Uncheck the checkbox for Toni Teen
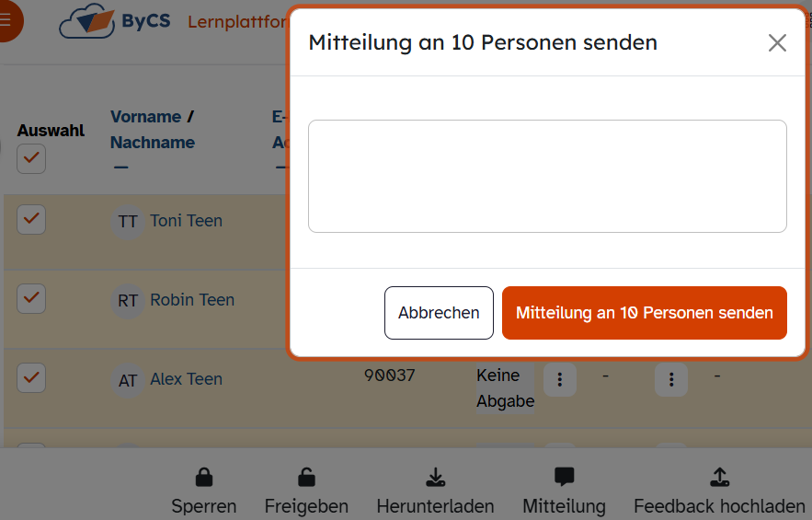 pyautogui.click(x=31, y=219)
